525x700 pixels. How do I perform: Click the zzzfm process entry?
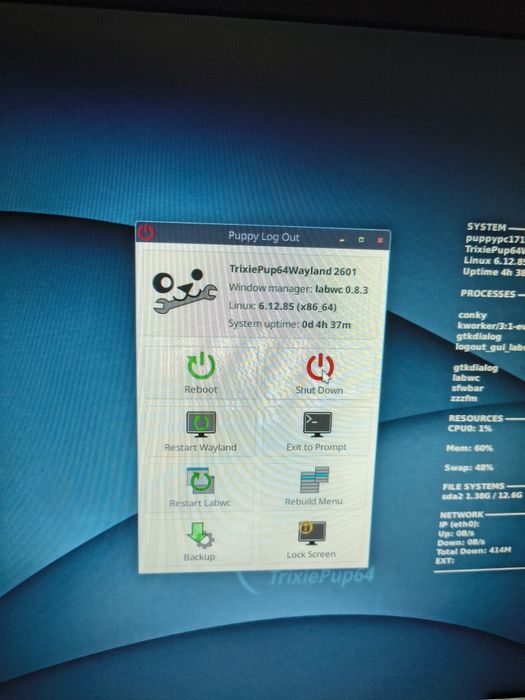click(464, 398)
